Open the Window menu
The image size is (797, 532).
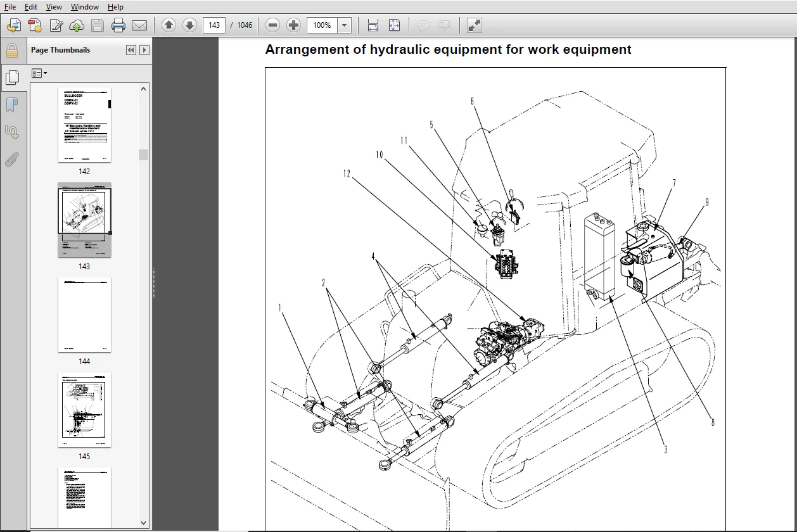(84, 7)
